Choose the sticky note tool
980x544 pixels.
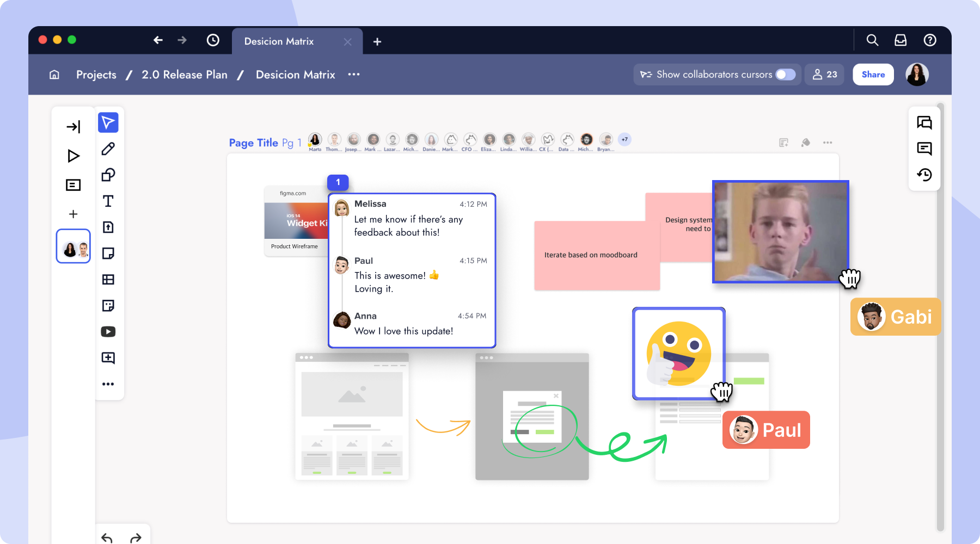[108, 254]
